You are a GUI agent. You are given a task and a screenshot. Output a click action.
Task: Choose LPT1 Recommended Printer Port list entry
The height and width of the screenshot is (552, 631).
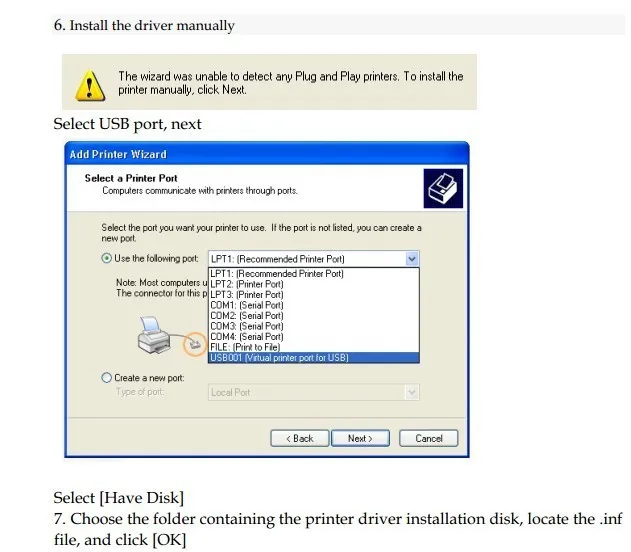tap(314, 274)
